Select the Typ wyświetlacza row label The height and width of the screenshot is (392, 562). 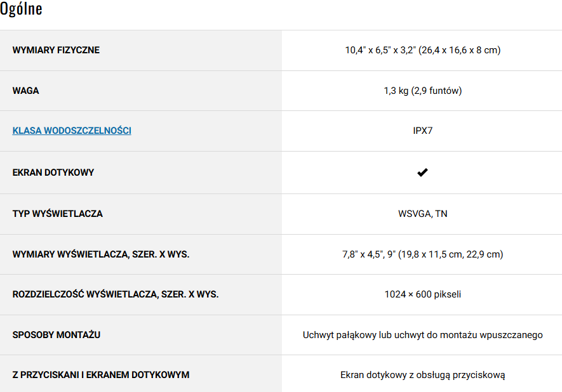pos(57,214)
